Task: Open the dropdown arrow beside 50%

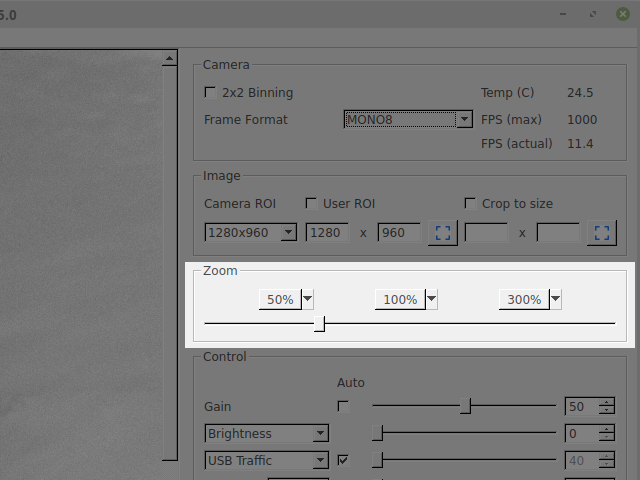Action: [x=308, y=300]
